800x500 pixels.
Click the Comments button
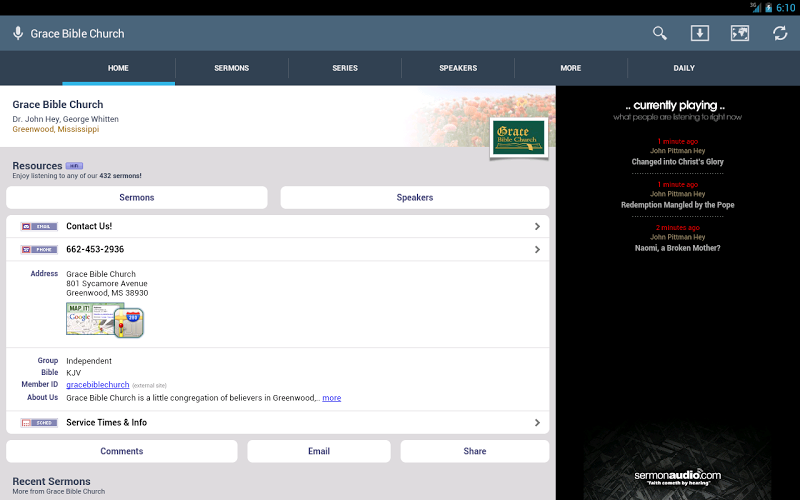121,451
